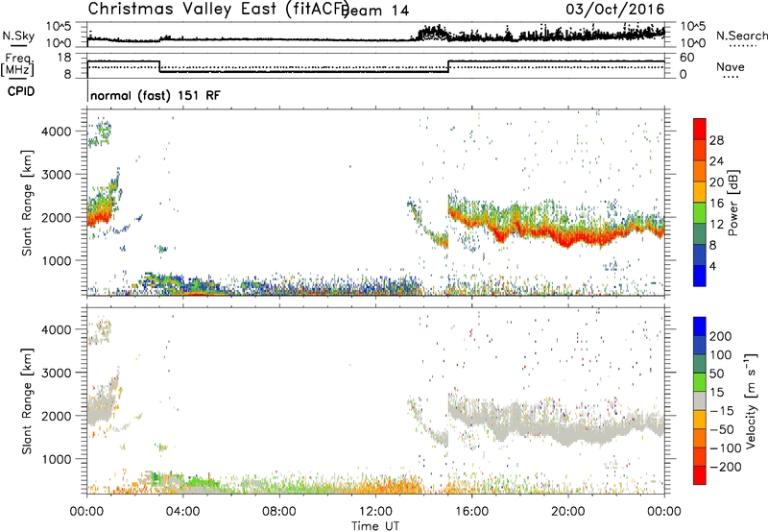Image resolution: width=768 pixels, height=532 pixels.
Task: Click the 'N.Search' legend label
Action: tap(741, 36)
